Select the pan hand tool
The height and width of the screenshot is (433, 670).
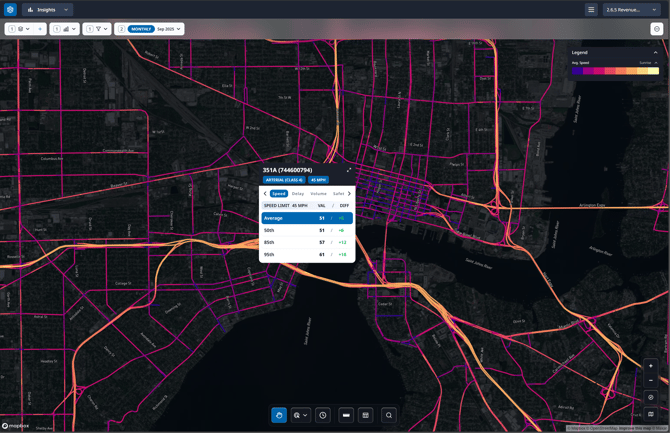(279, 415)
